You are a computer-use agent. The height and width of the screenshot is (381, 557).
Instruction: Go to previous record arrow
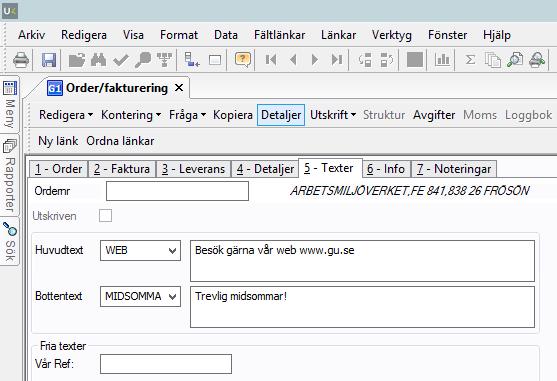point(293,60)
